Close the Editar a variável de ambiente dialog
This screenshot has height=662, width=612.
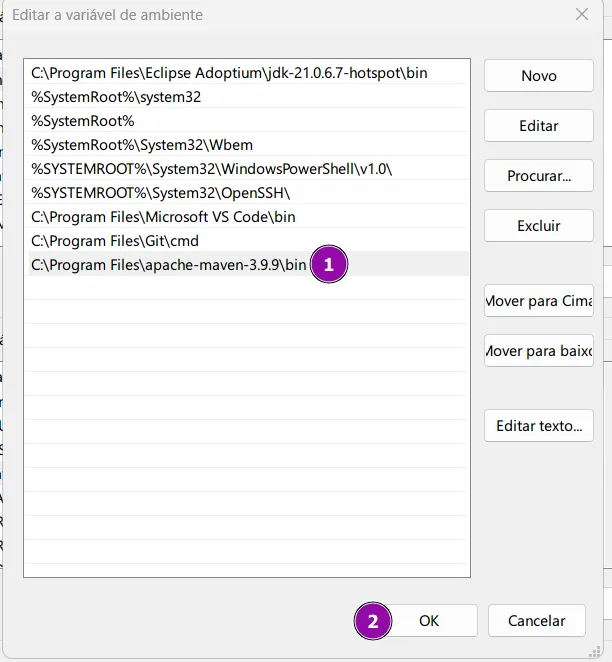[x=582, y=15]
